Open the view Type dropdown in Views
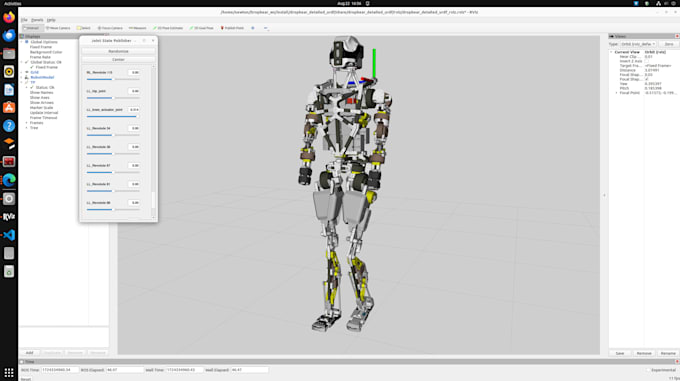680x381 pixels. point(638,44)
